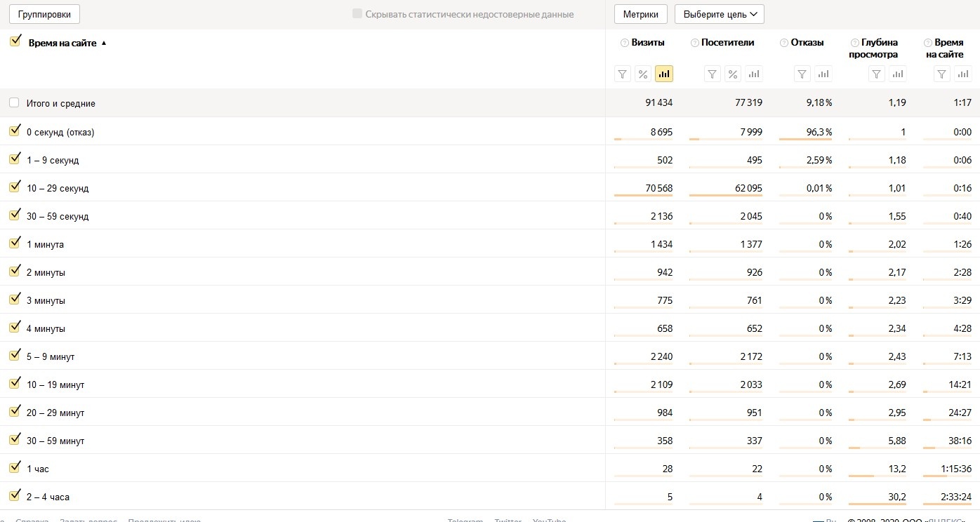The height and width of the screenshot is (522, 980).
Task: Toggle sort arrow on 'Время на сайте' header
Action: tap(104, 43)
